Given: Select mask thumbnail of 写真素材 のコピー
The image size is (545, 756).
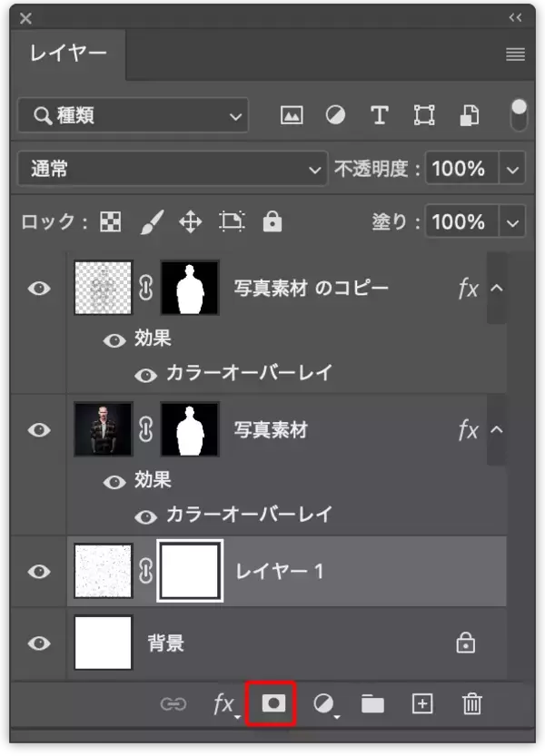Looking at the screenshot, I should point(190,288).
